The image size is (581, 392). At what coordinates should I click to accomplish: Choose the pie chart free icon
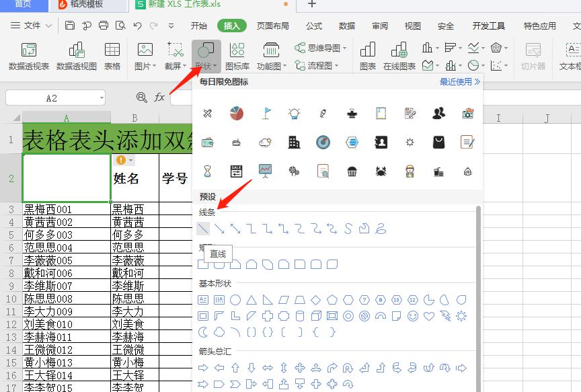(x=237, y=114)
